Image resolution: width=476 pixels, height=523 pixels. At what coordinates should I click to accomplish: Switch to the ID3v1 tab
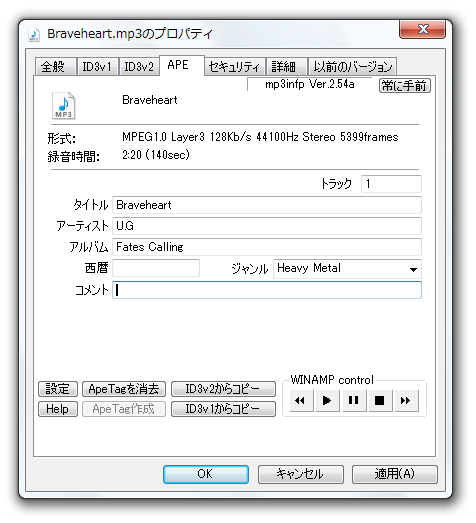pyautogui.click(x=97, y=67)
